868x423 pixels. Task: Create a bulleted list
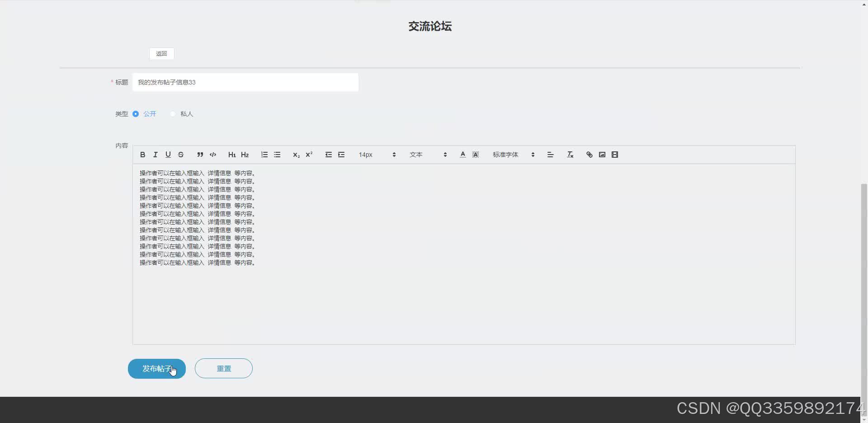[x=277, y=155]
